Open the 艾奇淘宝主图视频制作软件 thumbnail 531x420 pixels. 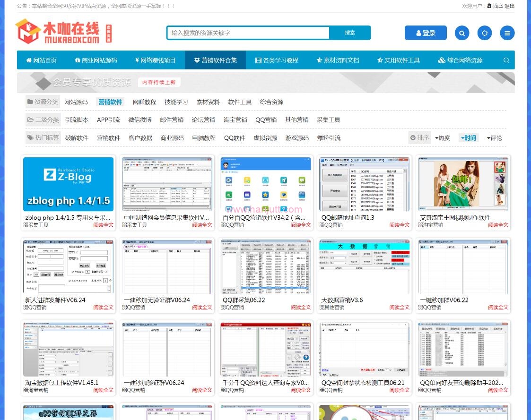(x=463, y=184)
